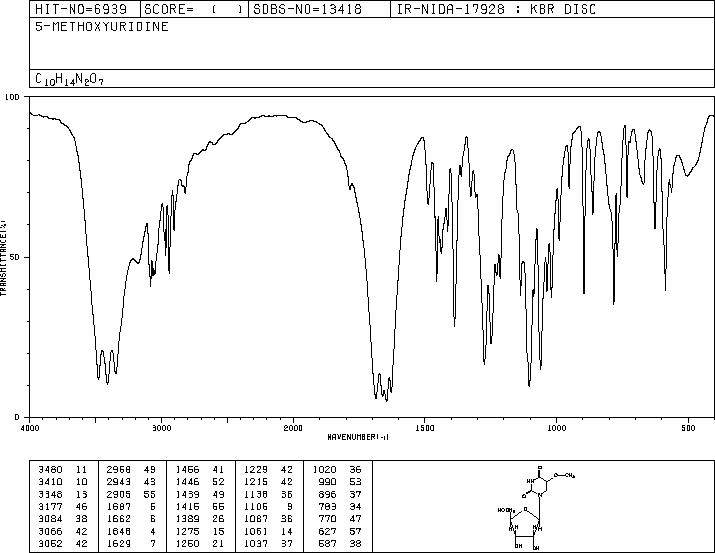The width and height of the screenshot is (715, 553).
Task: Select the 1687 peak entry
Action: tap(131, 506)
